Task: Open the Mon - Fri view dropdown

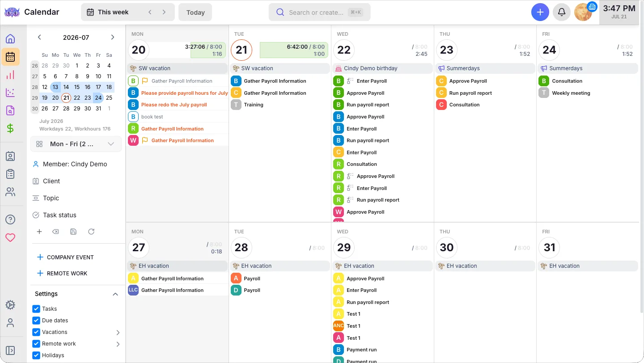Action: coord(76,144)
